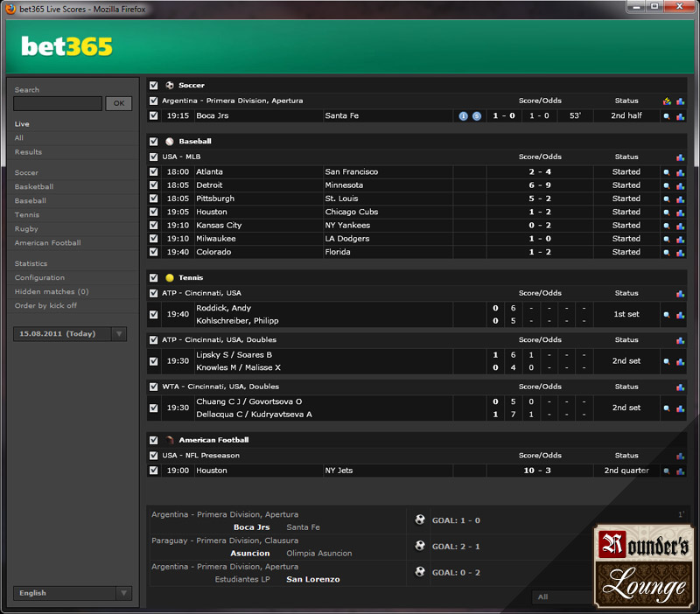This screenshot has width=700, height=614.
Task: Open the Statistics link in sidebar
Action: [x=31, y=264]
